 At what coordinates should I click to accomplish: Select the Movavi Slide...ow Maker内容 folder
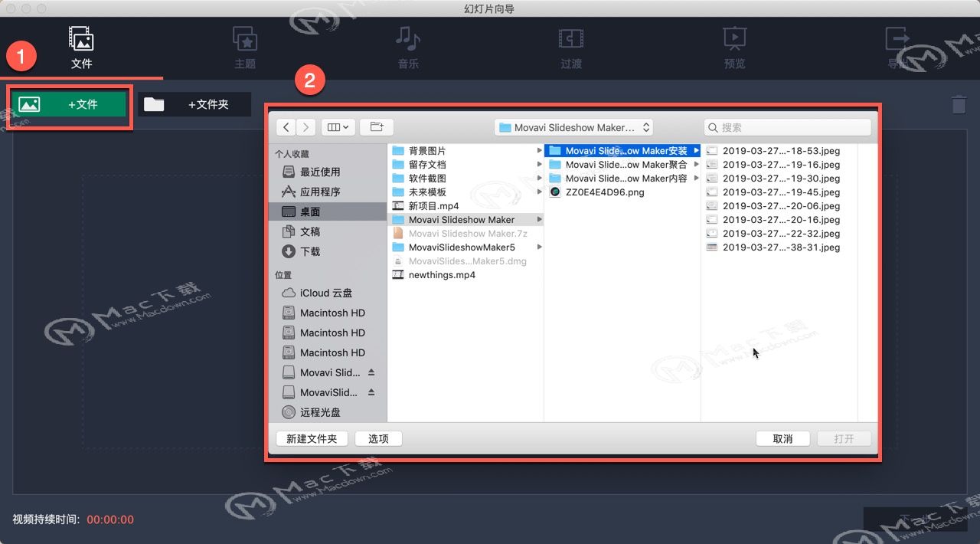click(x=622, y=179)
